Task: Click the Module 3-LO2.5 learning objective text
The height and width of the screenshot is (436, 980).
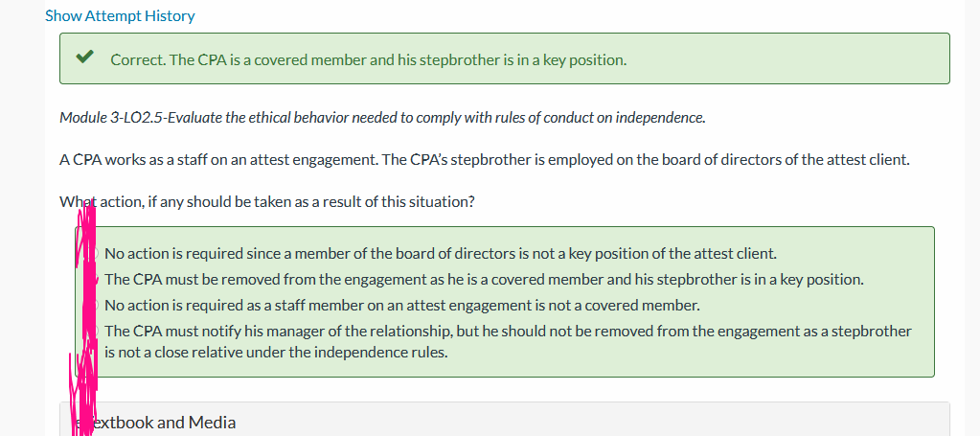Action: point(382,118)
